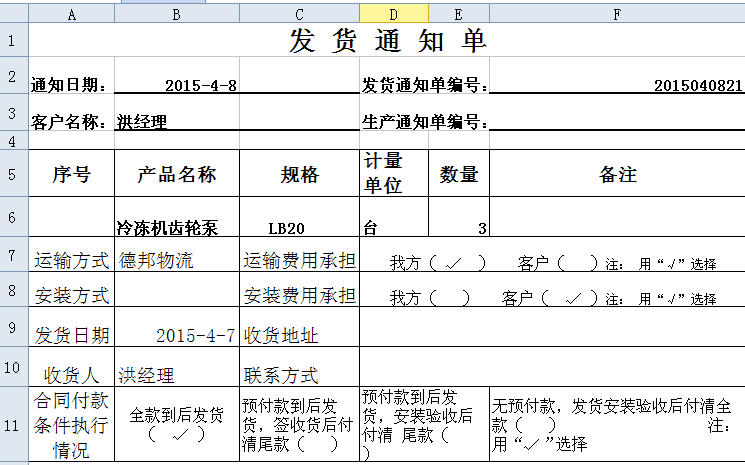745x465 pixels.
Task: Click the 无预付款 payment option cell
Action: click(x=616, y=424)
